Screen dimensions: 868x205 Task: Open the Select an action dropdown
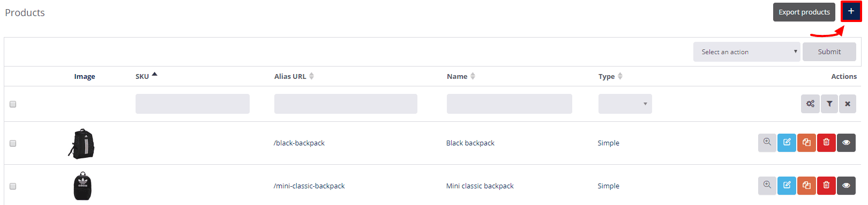click(746, 52)
